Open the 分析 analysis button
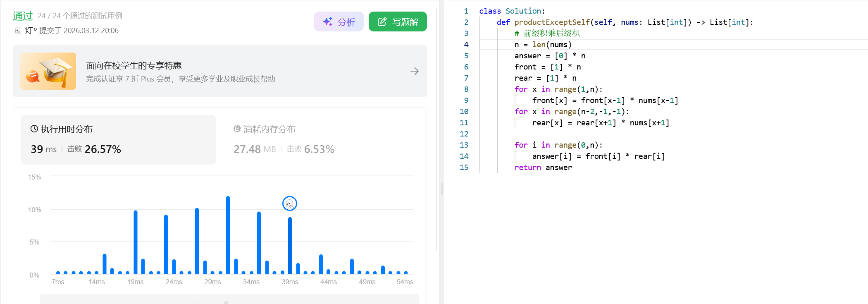The width and height of the screenshot is (868, 304). tap(339, 22)
